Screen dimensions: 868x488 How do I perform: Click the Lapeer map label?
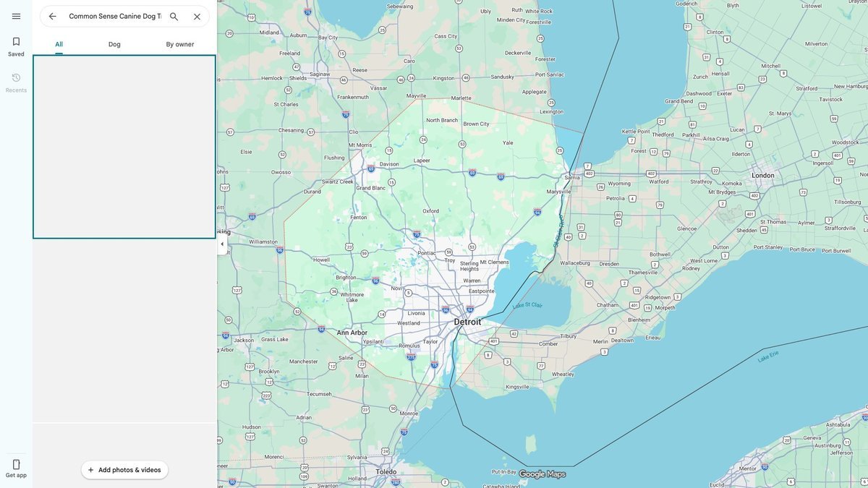[422, 160]
